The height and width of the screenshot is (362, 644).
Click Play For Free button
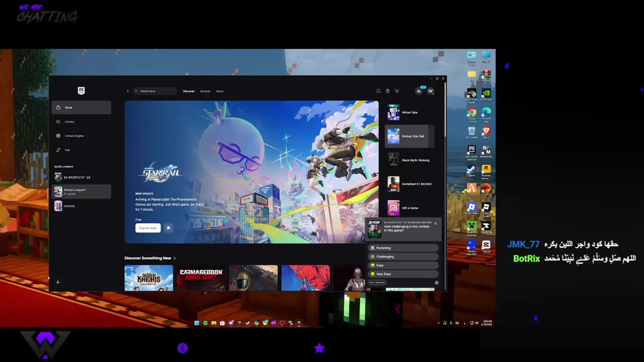148,228
